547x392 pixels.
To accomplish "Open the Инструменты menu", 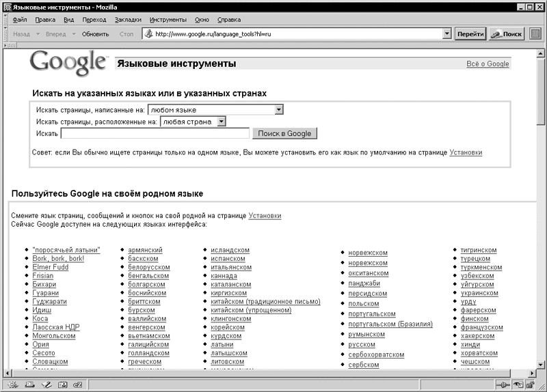I will [x=168, y=20].
